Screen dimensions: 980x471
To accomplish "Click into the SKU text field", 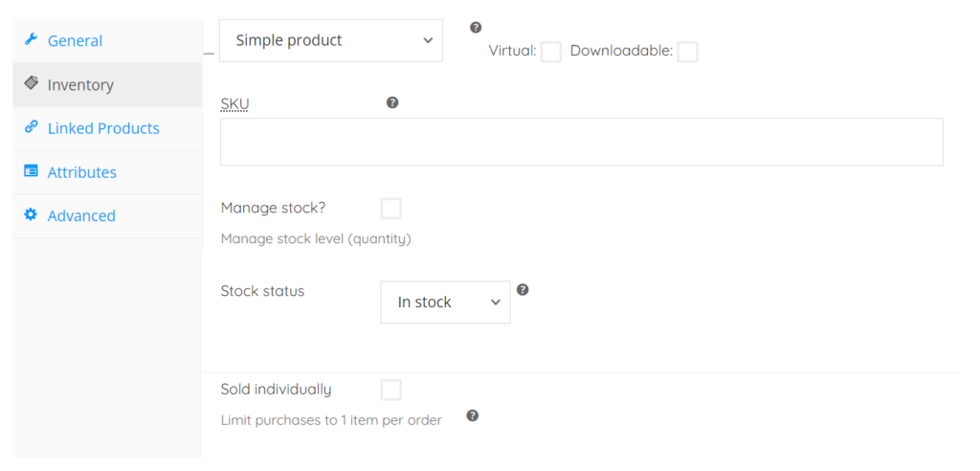I will pos(581,142).
